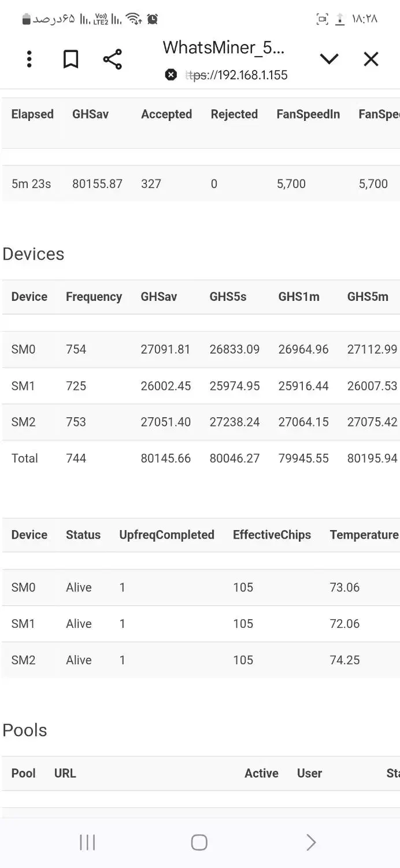Tap the bookmark icon
Viewport: 400px width, 868px height.
pos(71,59)
